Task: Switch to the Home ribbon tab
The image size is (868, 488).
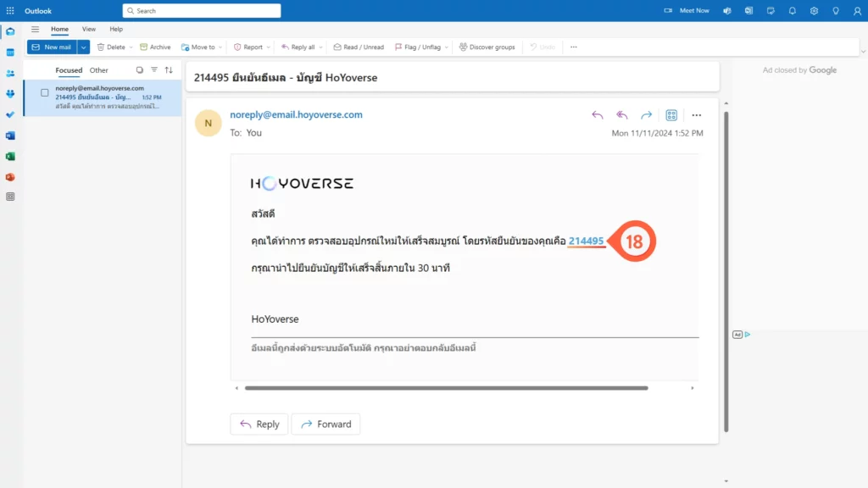Action: coord(60,30)
